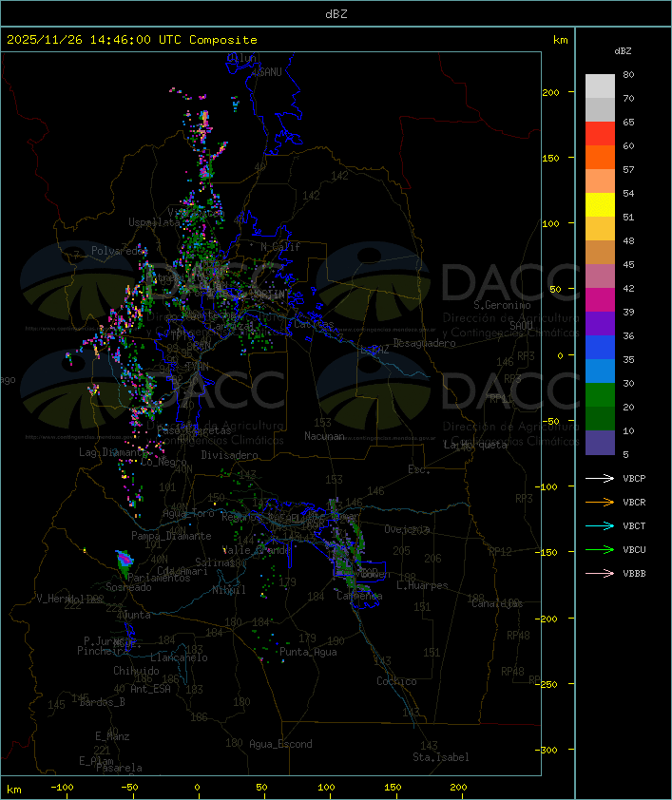Click the 80 value in dBZ legend

(x=628, y=74)
